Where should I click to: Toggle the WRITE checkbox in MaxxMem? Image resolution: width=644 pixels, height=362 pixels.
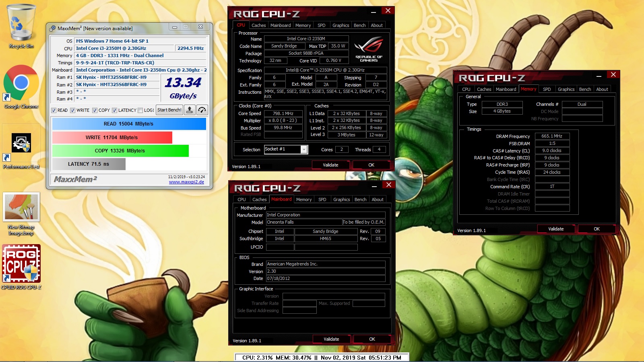pos(72,110)
